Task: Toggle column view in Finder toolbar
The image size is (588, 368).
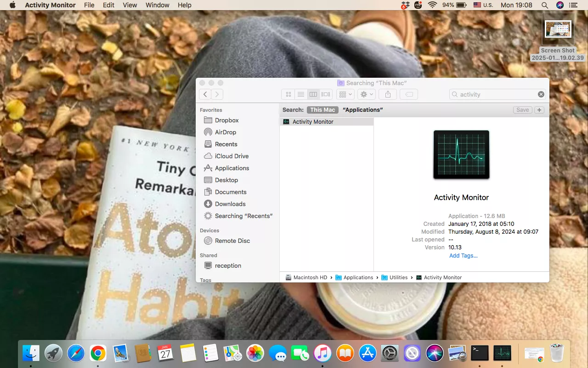Action: coord(313,94)
